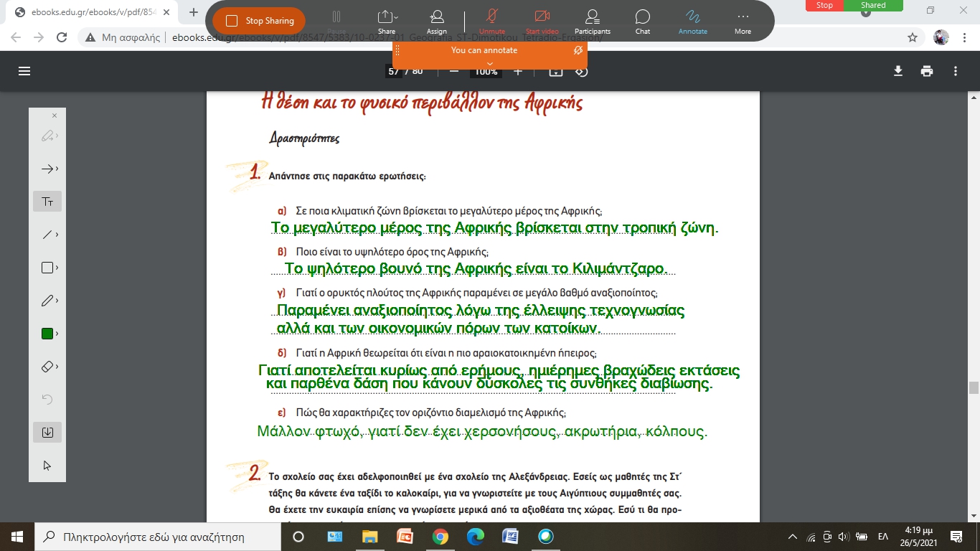Viewport: 980px width, 551px height.
Task: Click the Undo annotation button
Action: coord(47,400)
